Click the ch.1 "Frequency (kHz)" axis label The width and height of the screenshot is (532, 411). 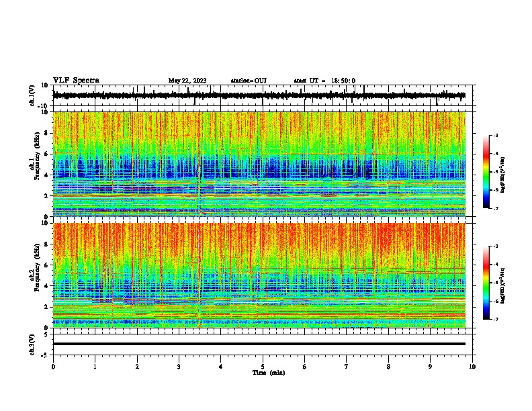(x=37, y=156)
